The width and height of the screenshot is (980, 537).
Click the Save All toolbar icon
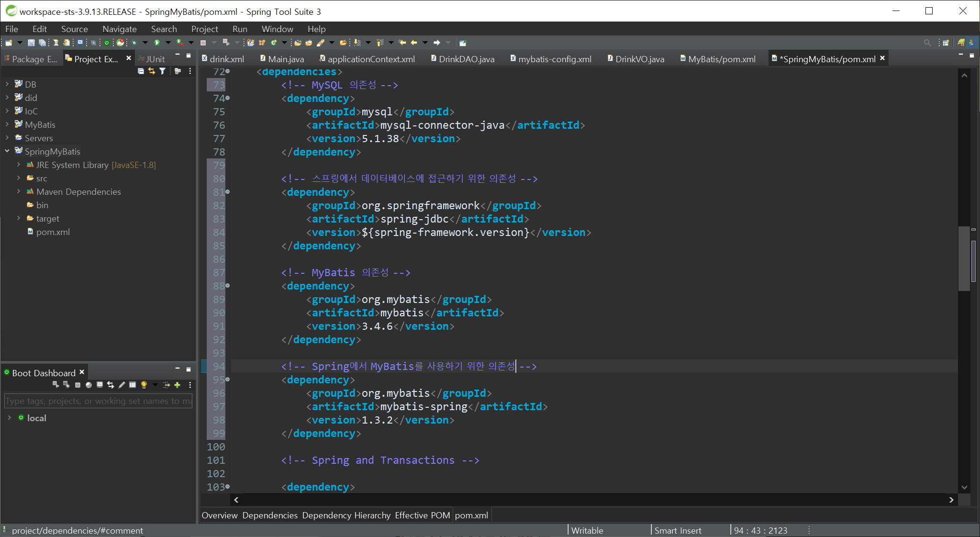tap(42, 43)
